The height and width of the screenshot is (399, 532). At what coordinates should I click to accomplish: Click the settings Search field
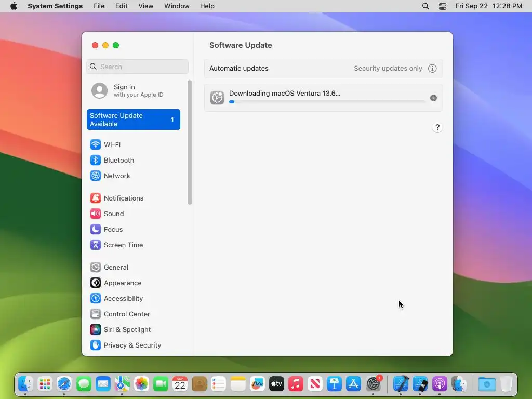(x=137, y=66)
